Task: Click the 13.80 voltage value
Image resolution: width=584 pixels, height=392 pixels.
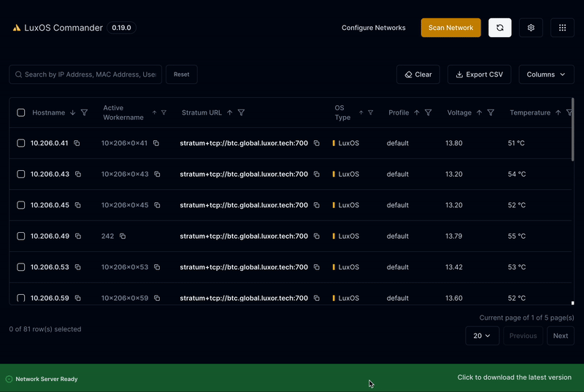Action: [453, 143]
